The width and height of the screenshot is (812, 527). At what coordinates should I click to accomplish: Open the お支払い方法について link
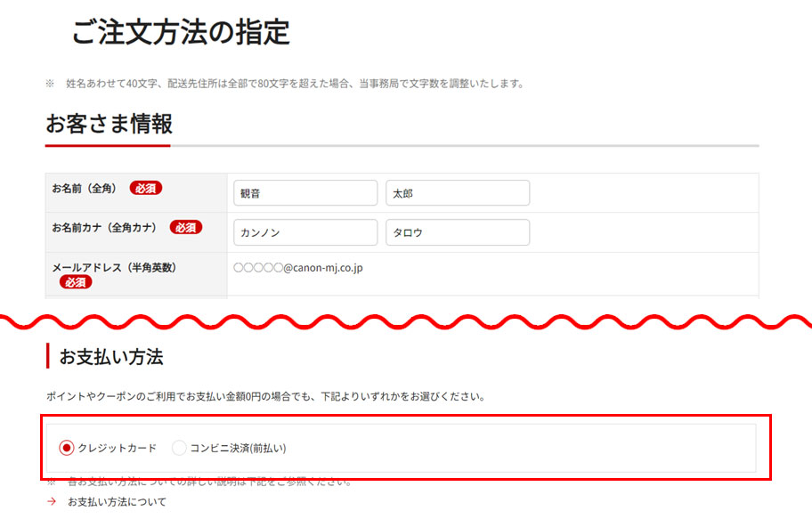click(x=117, y=502)
